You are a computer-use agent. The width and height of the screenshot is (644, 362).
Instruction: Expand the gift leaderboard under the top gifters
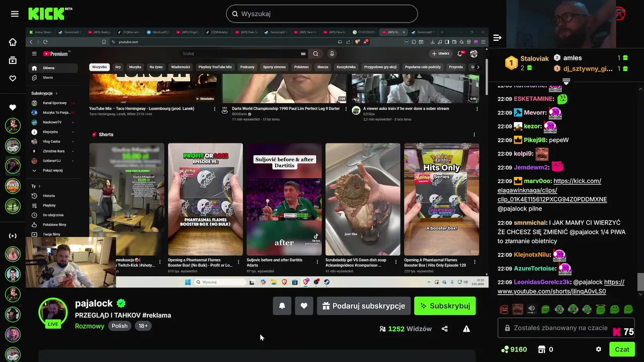[x=566, y=81]
